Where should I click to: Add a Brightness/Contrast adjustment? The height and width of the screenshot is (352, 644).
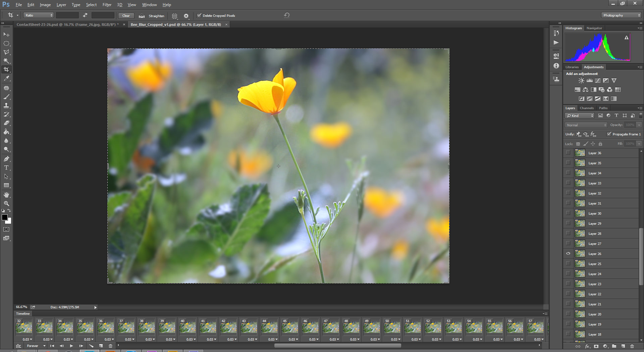click(x=581, y=81)
